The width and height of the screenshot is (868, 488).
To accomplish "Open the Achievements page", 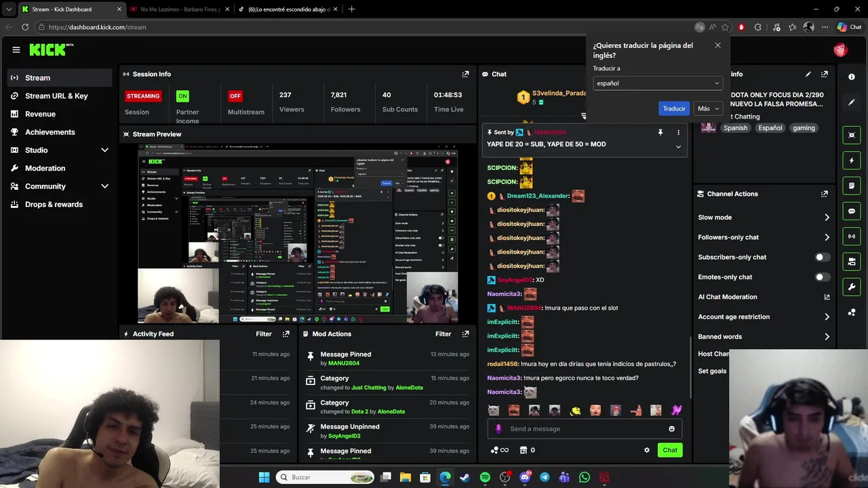I will tap(50, 132).
